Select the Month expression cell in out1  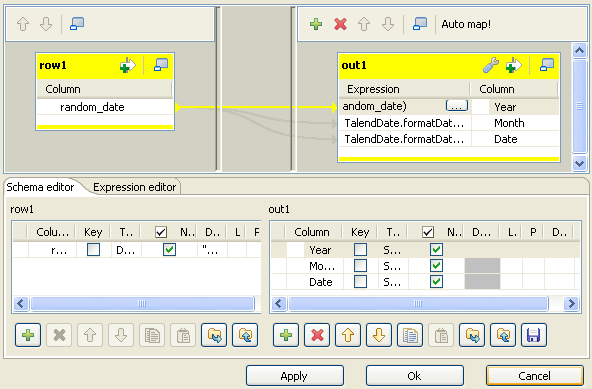coord(405,123)
